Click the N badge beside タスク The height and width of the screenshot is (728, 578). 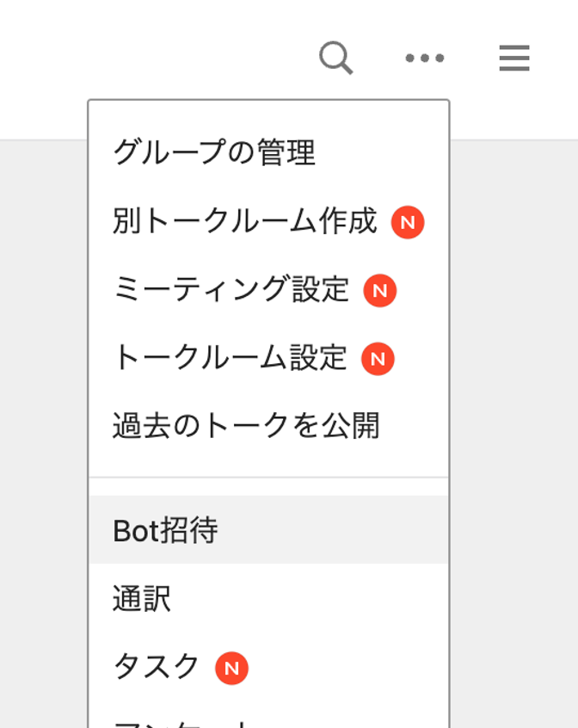pos(231,669)
